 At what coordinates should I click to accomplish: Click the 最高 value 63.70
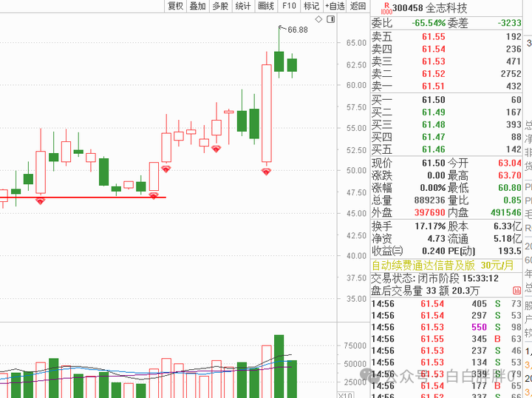coord(510,175)
